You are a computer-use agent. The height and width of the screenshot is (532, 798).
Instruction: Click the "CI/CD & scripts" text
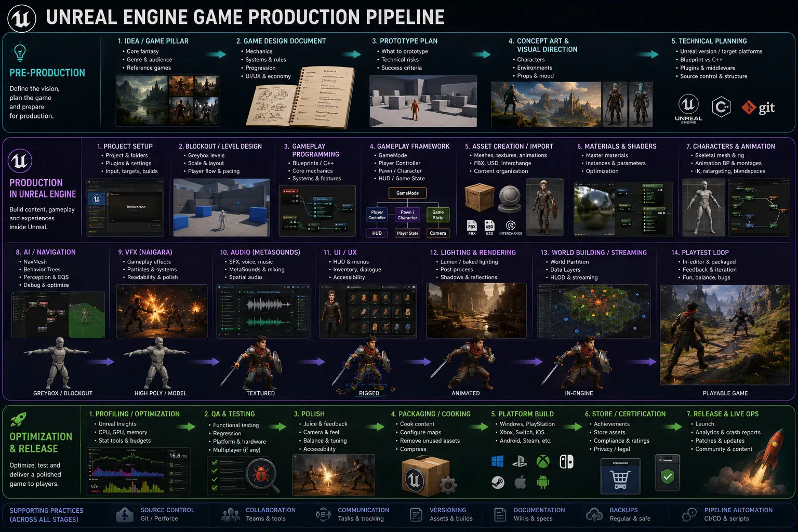click(x=726, y=518)
